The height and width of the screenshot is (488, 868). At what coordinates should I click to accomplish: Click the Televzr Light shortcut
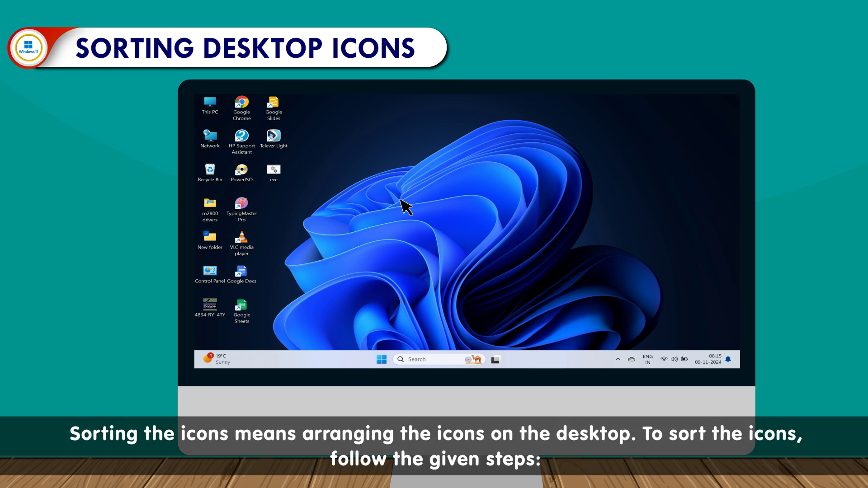(x=274, y=136)
